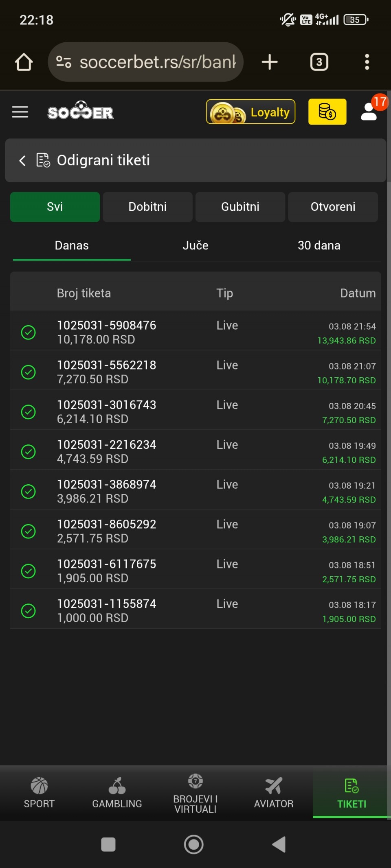The image size is (391, 868).
Task: Switch to the 30 dana tab
Action: (319, 245)
